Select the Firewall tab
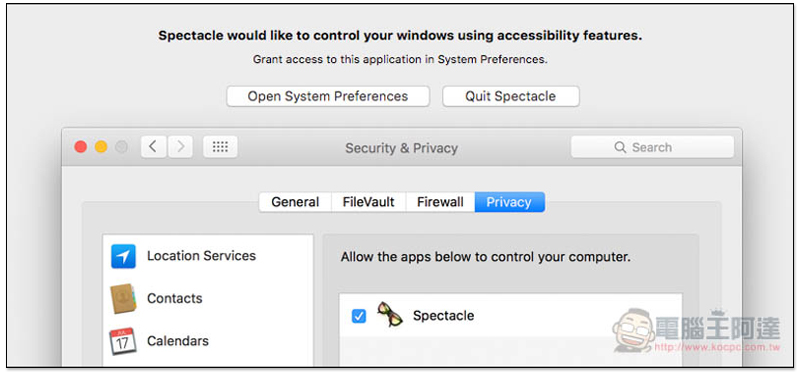The image size is (800, 372). [440, 202]
